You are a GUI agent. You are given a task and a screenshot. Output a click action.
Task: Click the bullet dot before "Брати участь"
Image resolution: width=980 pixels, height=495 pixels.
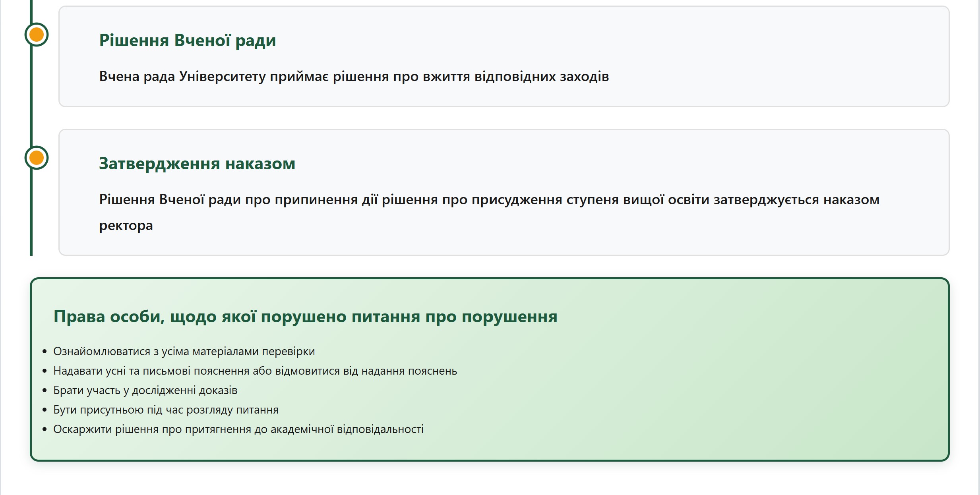pyautogui.click(x=45, y=391)
